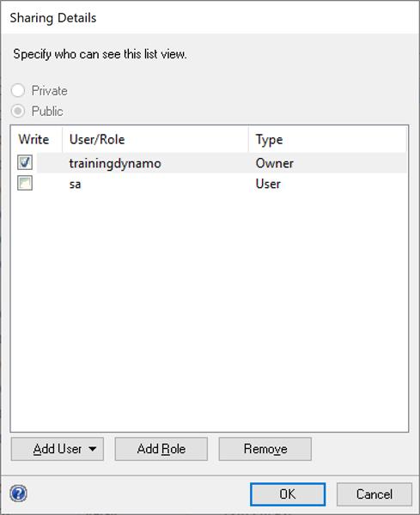Click the Owner type cell
This screenshot has width=420, height=515.
(274, 163)
